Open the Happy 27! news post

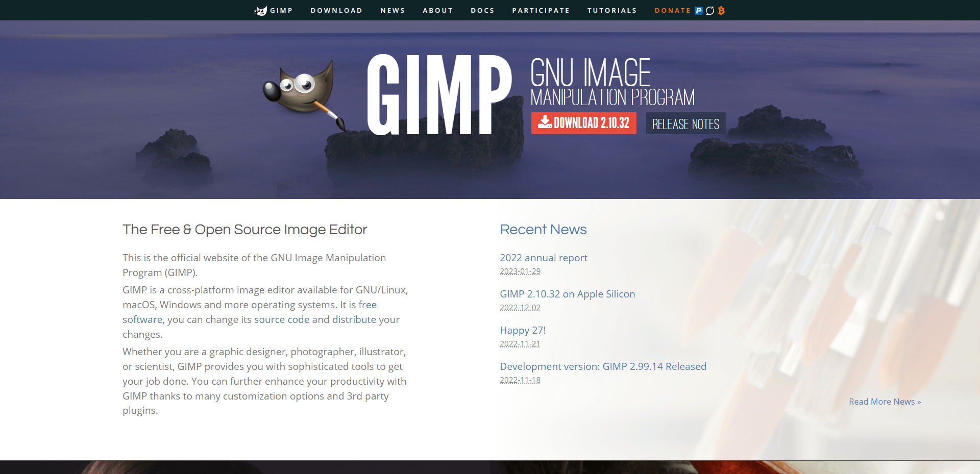pos(523,330)
